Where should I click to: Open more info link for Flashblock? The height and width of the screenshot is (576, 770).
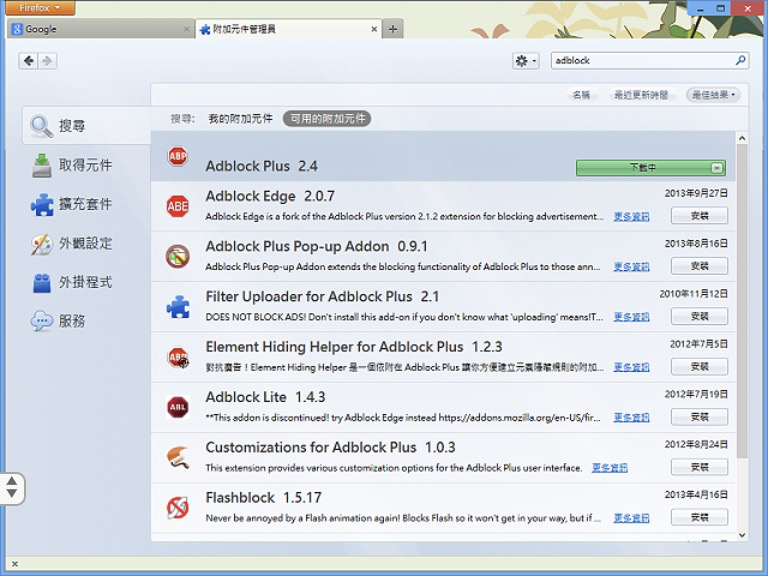632,518
